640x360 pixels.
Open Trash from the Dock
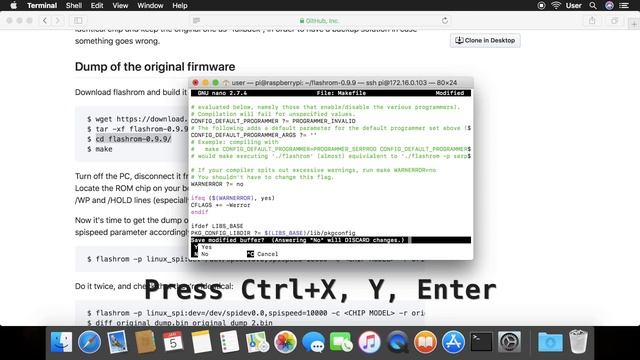click(x=578, y=342)
